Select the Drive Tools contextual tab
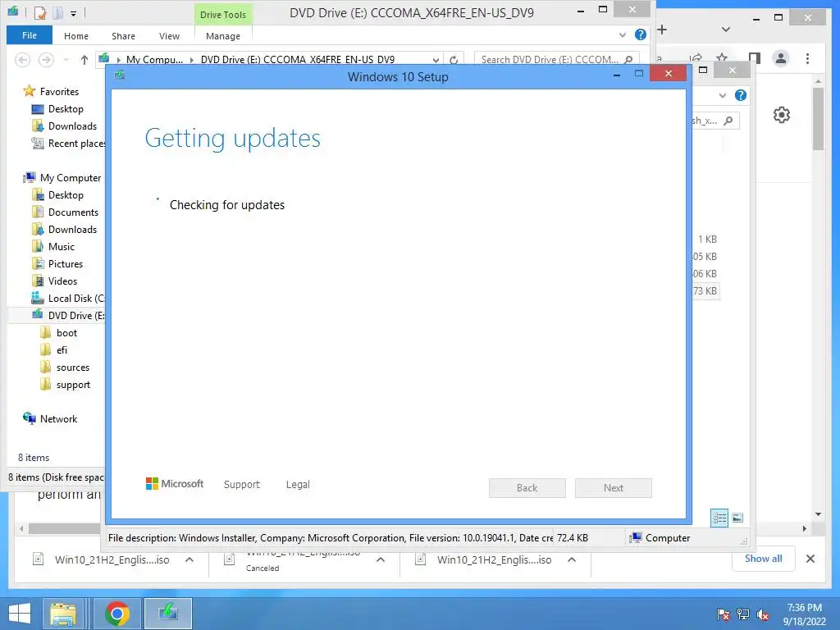Image resolution: width=840 pixels, height=630 pixels. [223, 15]
